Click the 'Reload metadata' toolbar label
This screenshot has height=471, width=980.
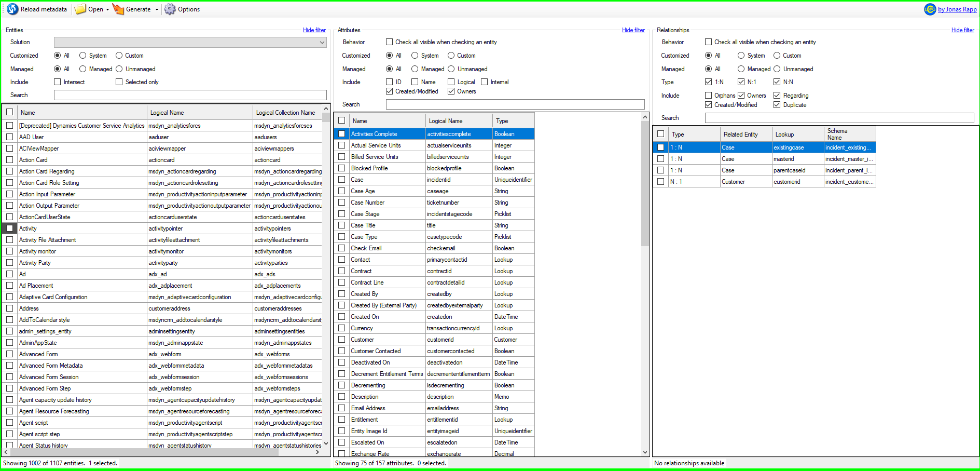[x=44, y=9]
